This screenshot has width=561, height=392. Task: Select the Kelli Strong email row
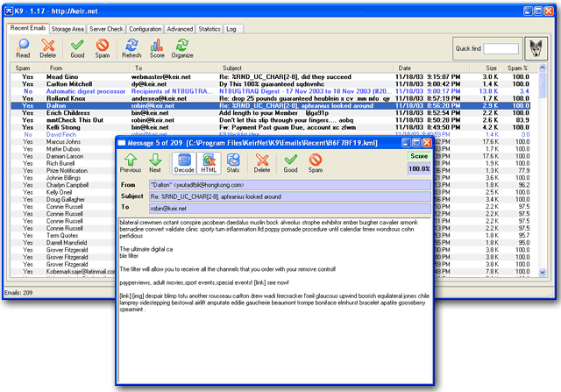(x=65, y=127)
